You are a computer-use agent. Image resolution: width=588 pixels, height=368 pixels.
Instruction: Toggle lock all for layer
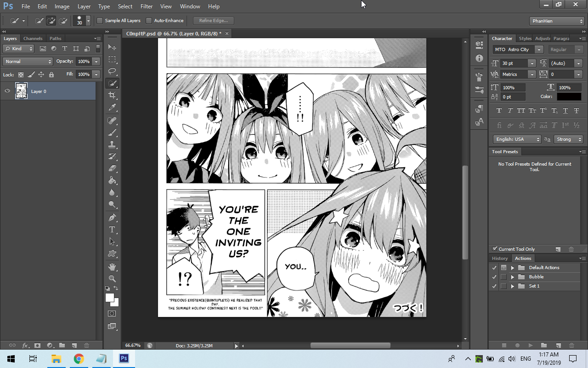[51, 74]
